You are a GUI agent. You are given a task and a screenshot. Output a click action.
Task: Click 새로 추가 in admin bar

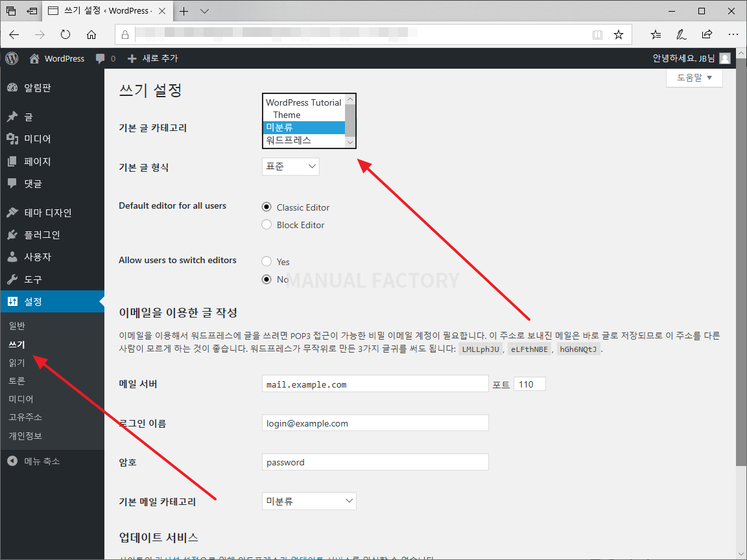tap(160, 58)
